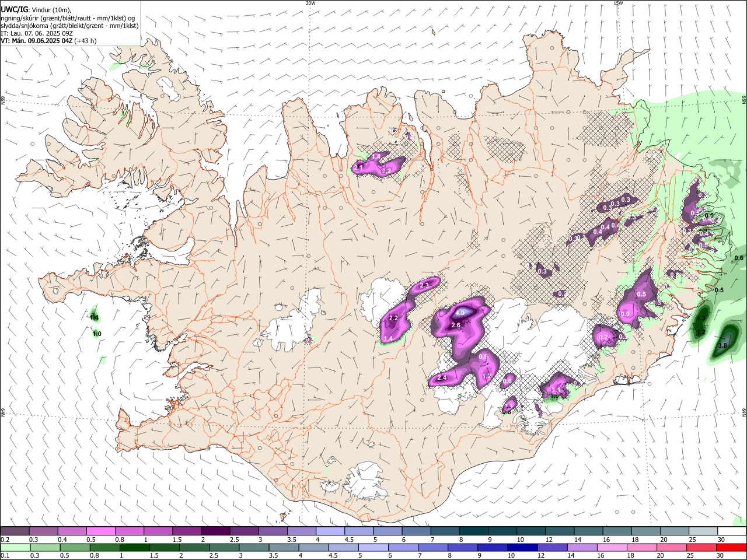Click the 20W longitude label
Viewport: 747px width, 560px height.
click(310, 3)
